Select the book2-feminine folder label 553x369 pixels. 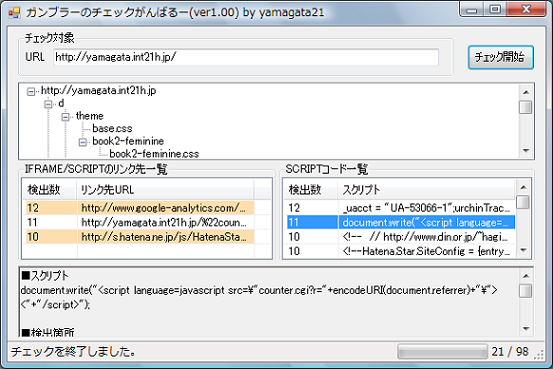(128, 141)
